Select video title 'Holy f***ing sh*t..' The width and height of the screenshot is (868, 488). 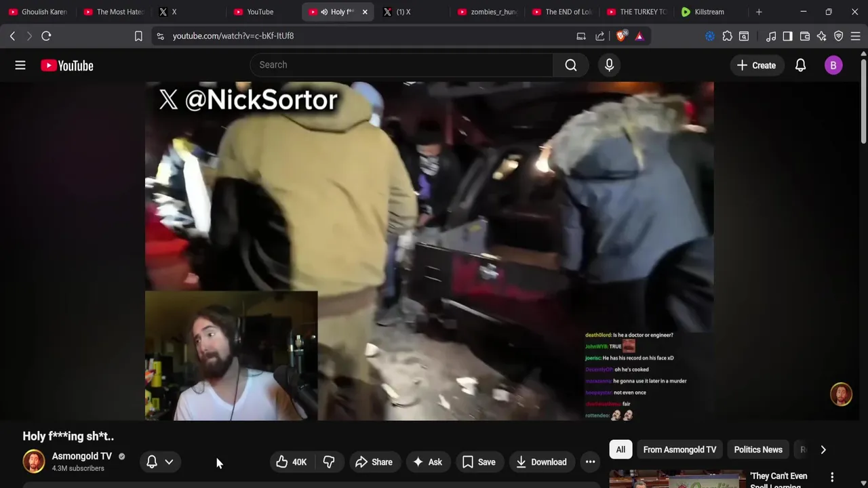pos(68,436)
